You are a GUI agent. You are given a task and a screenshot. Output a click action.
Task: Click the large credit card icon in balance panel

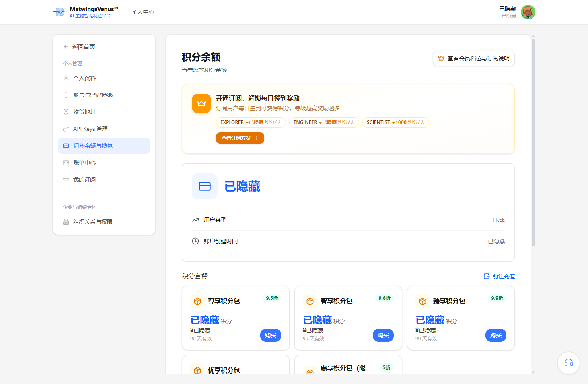click(x=205, y=186)
